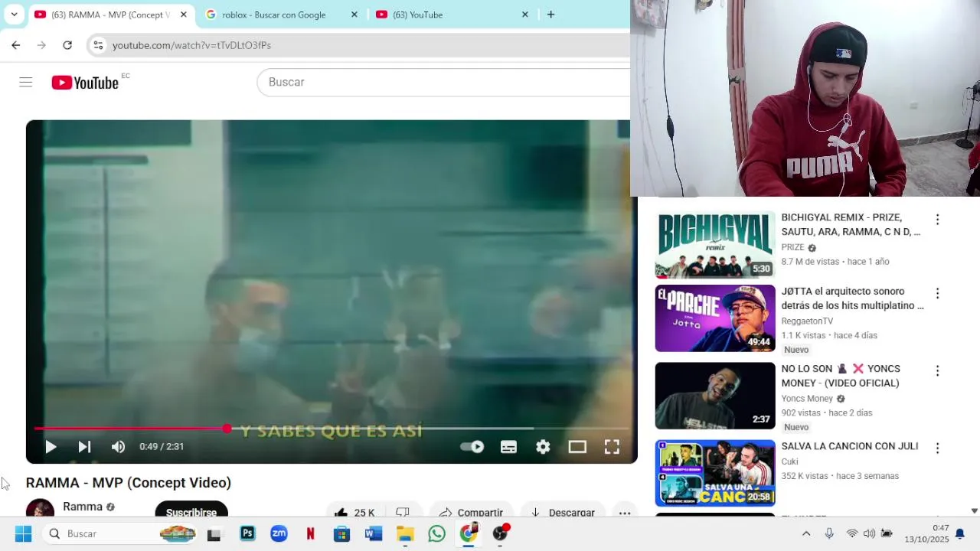Switch to the (63) YouTube tab
Screen dimensions: 980x551
[444, 15]
